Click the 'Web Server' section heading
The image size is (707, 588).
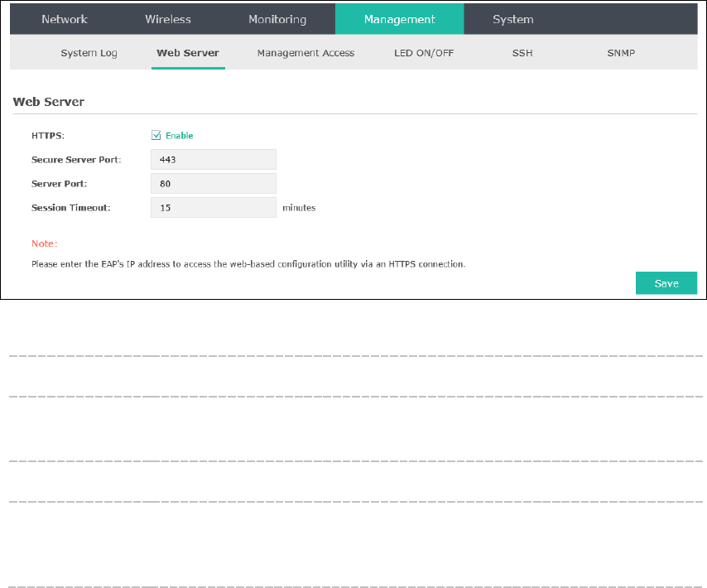pyautogui.click(x=49, y=102)
